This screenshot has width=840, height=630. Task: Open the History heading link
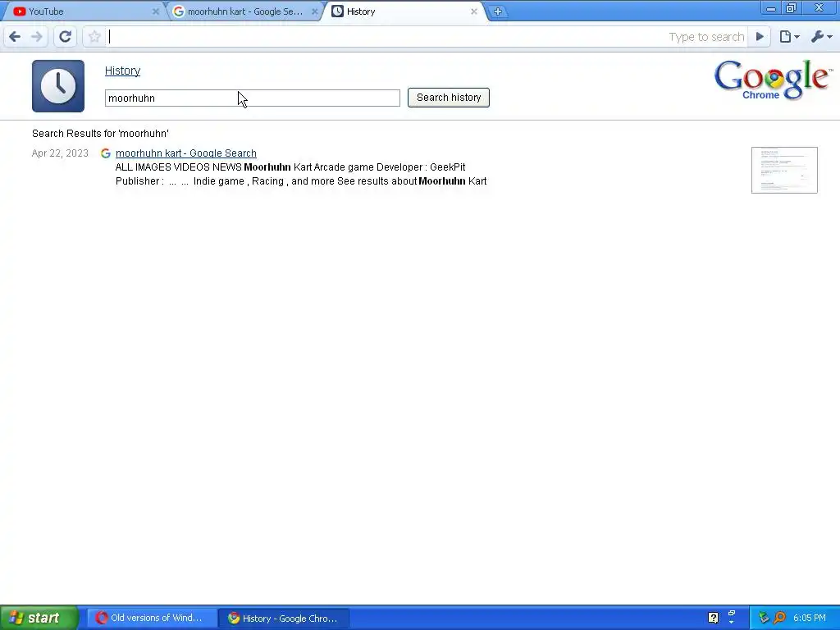pos(123,71)
